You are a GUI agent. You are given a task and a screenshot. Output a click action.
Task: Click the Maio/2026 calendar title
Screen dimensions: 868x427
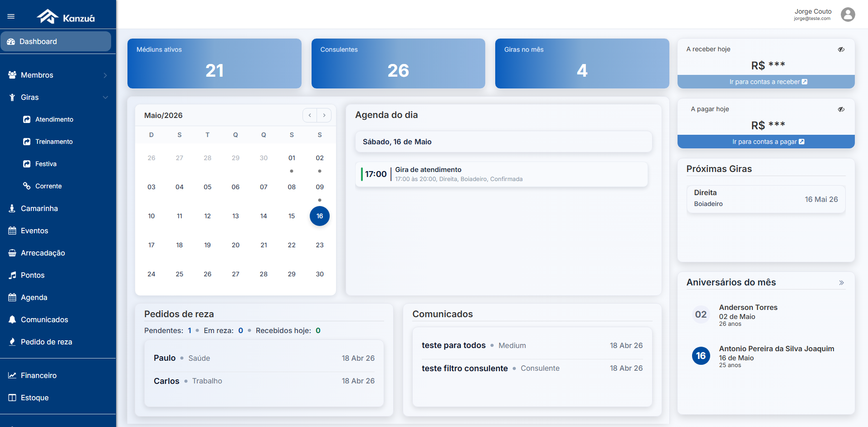tap(163, 115)
